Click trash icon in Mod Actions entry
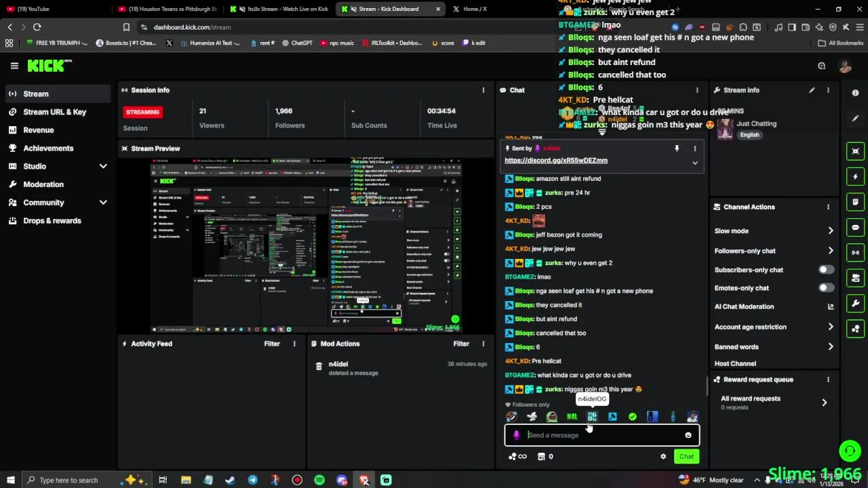Screen dimensions: 868x488 click(x=319, y=366)
